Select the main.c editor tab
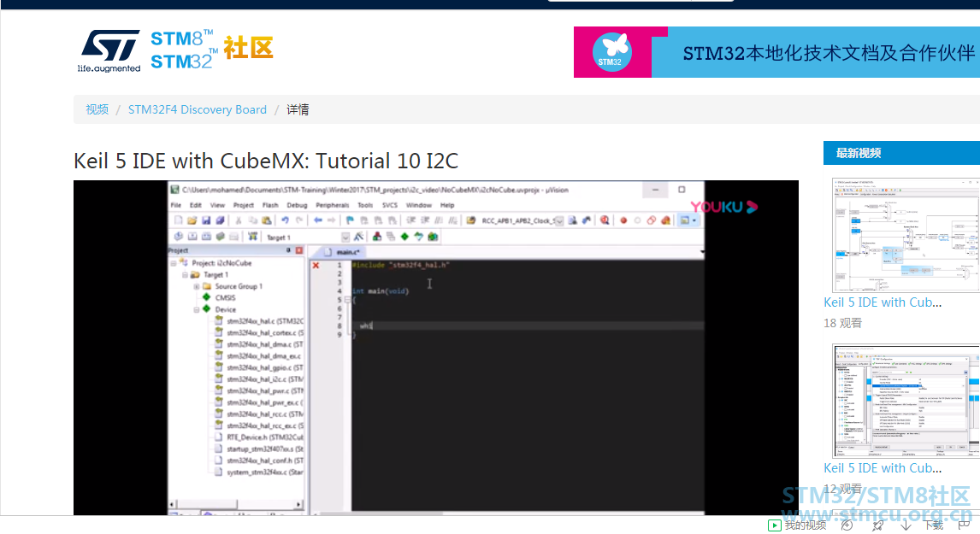 (x=343, y=252)
